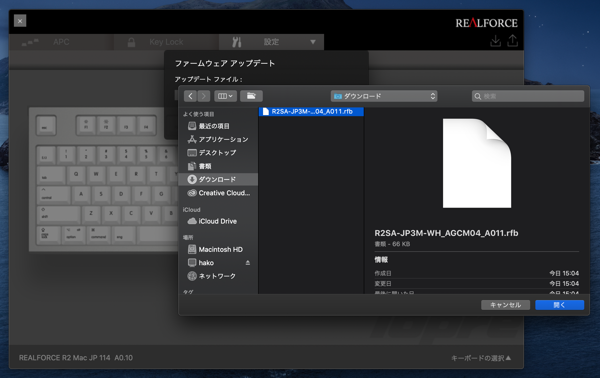Click the Q key on the keyboard image
Screen dimensions: 600x378
click(76, 175)
